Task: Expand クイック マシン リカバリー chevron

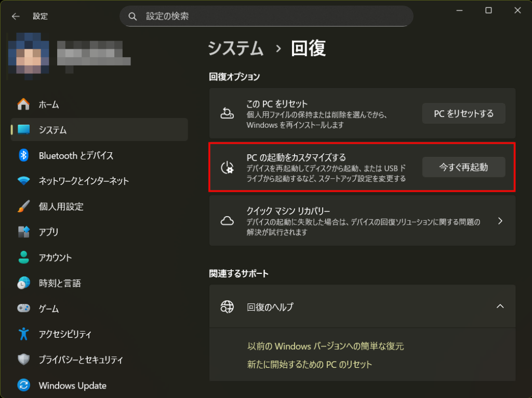Action: click(x=500, y=221)
